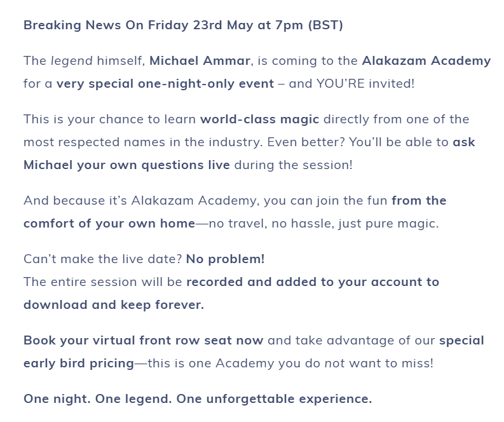Click the bold text 'No problem!'
Image resolution: width=504 pixels, height=422 pixels.
click(x=226, y=259)
